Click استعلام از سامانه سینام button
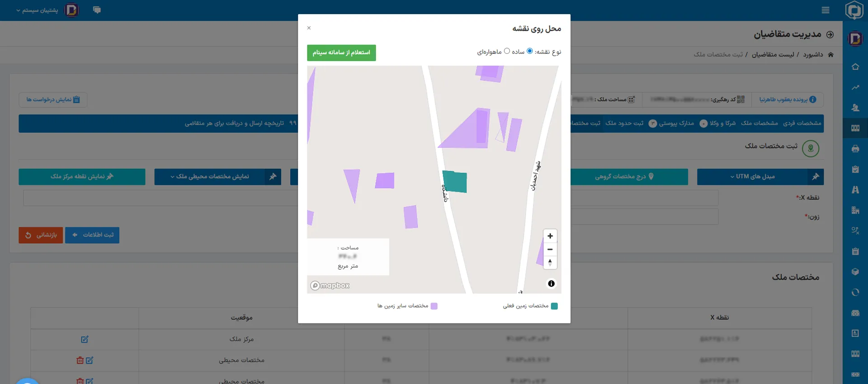The image size is (868, 384). click(341, 52)
